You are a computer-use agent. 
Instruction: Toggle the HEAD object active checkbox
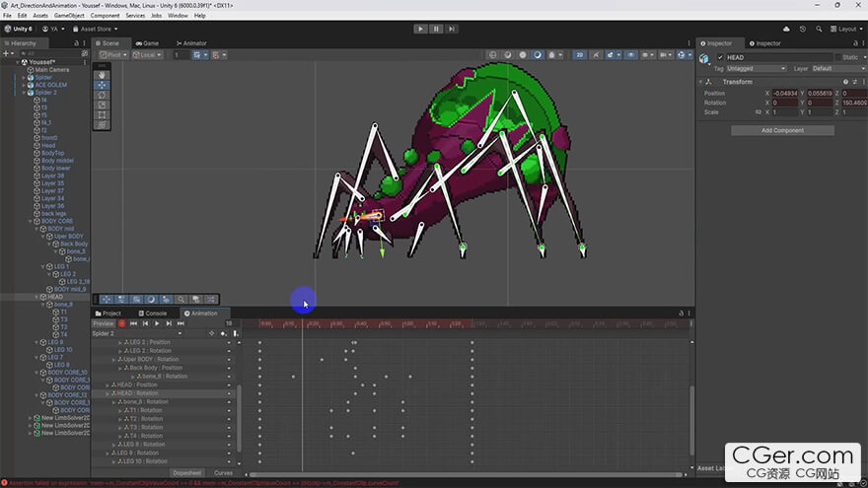(720, 57)
